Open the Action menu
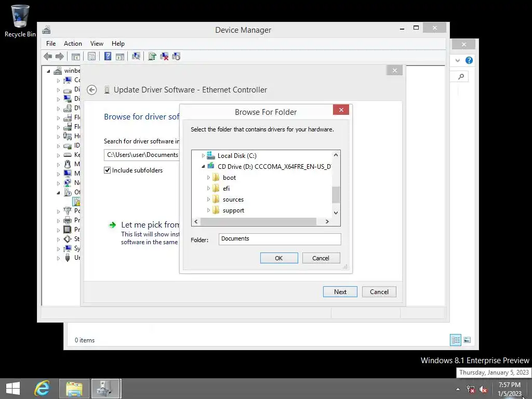532x399 pixels. click(x=73, y=44)
